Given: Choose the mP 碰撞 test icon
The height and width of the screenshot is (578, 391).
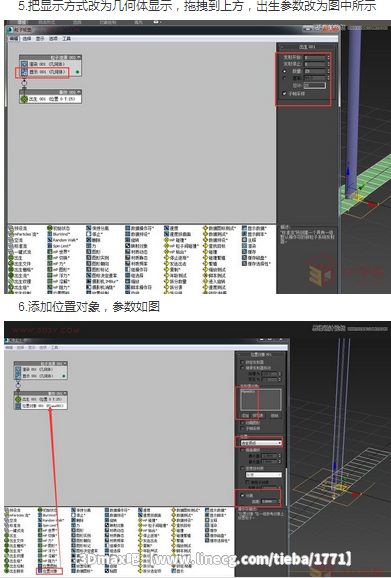Looking at the screenshot, I should [x=167, y=240].
